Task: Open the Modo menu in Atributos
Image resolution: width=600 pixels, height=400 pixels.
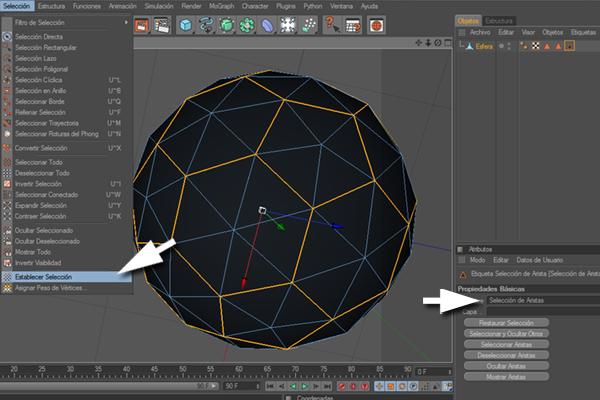Action: coord(477,260)
